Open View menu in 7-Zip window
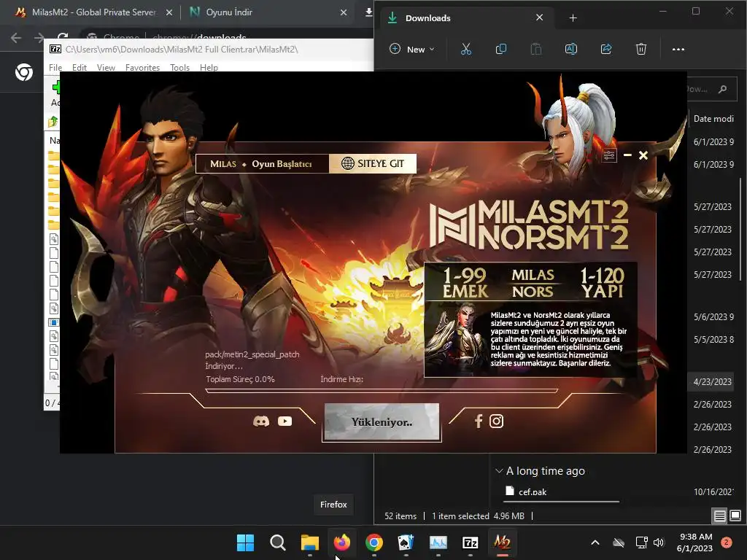 click(x=106, y=68)
